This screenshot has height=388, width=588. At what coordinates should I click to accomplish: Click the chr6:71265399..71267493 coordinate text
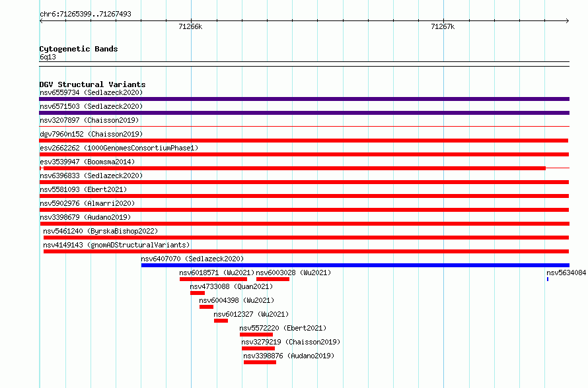tap(85, 14)
